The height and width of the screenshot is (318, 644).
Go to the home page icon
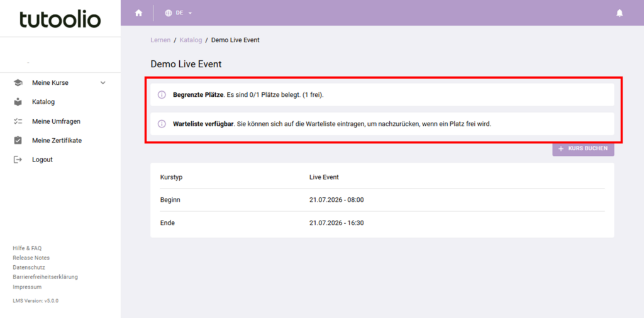139,13
